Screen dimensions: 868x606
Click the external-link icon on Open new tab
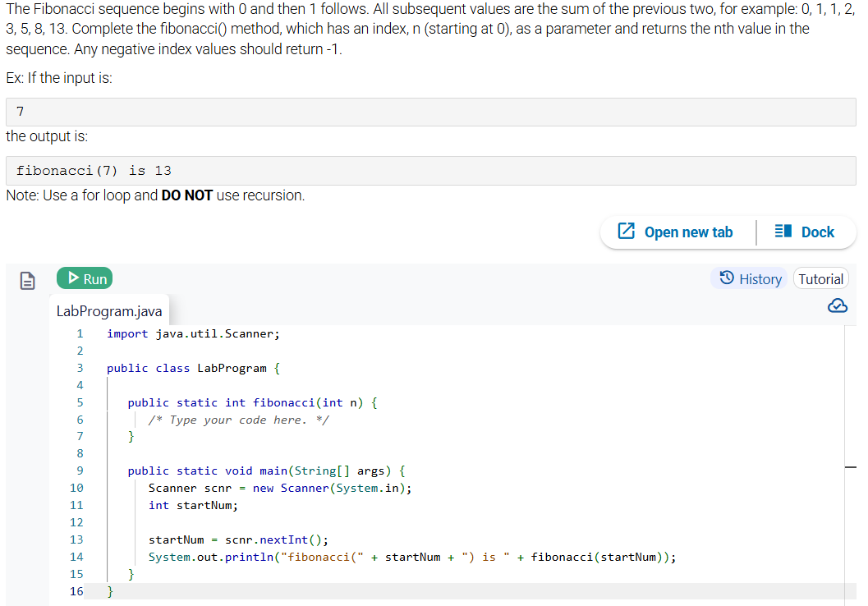pos(627,232)
